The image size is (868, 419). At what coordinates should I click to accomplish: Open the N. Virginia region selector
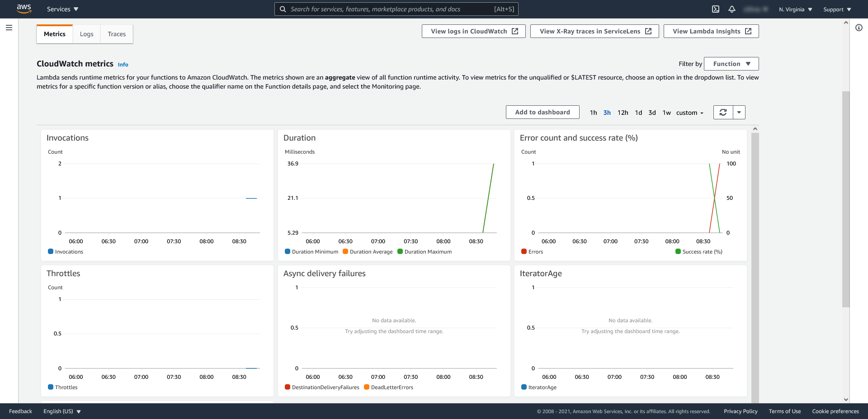pyautogui.click(x=796, y=9)
